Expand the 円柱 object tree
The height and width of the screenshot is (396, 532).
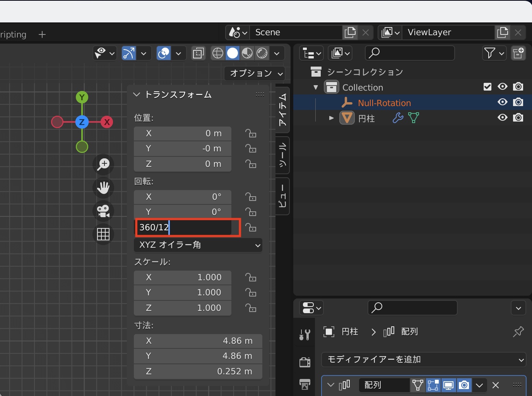pos(331,118)
